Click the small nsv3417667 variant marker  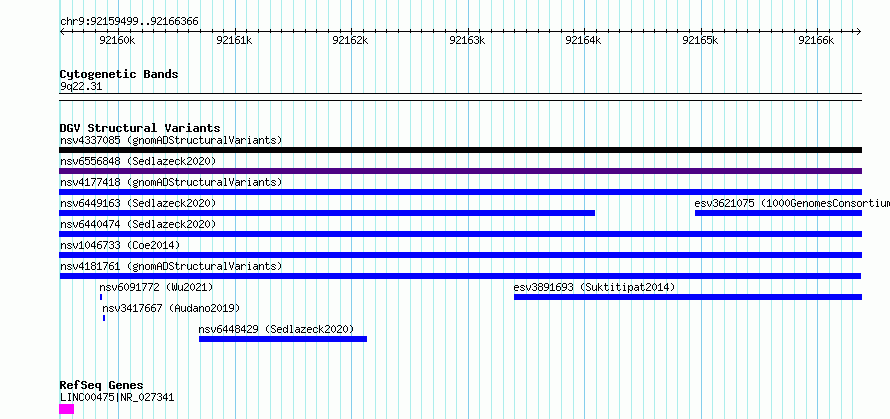click(104, 318)
